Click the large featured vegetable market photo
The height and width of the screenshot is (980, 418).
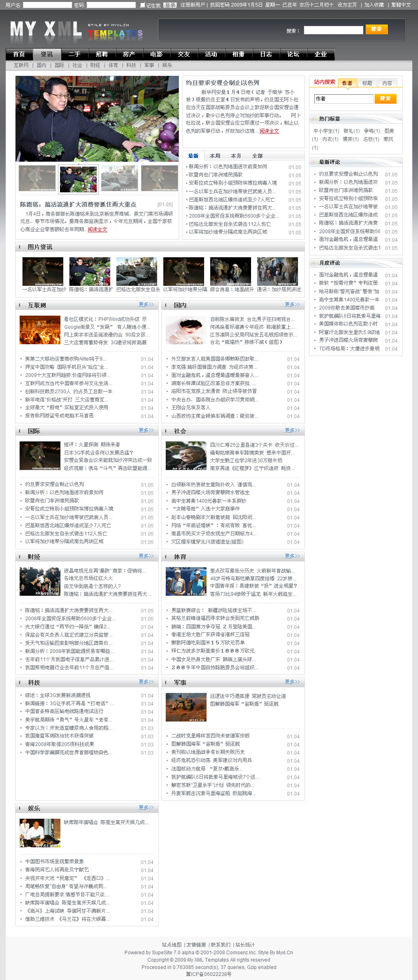point(97,119)
